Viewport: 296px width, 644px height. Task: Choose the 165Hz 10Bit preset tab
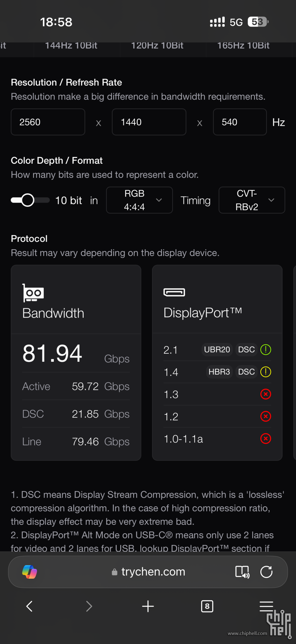point(243,46)
